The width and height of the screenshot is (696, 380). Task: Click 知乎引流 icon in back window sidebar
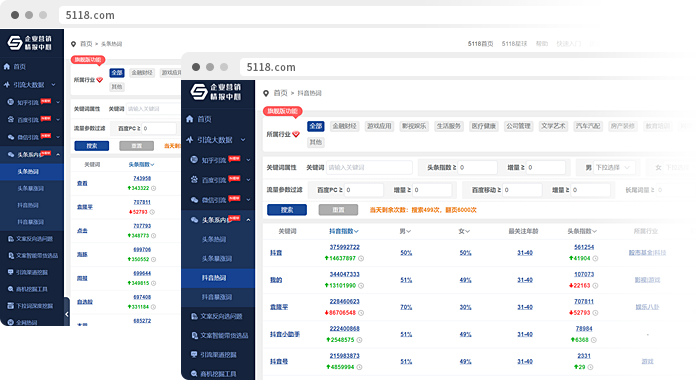click(x=11, y=102)
